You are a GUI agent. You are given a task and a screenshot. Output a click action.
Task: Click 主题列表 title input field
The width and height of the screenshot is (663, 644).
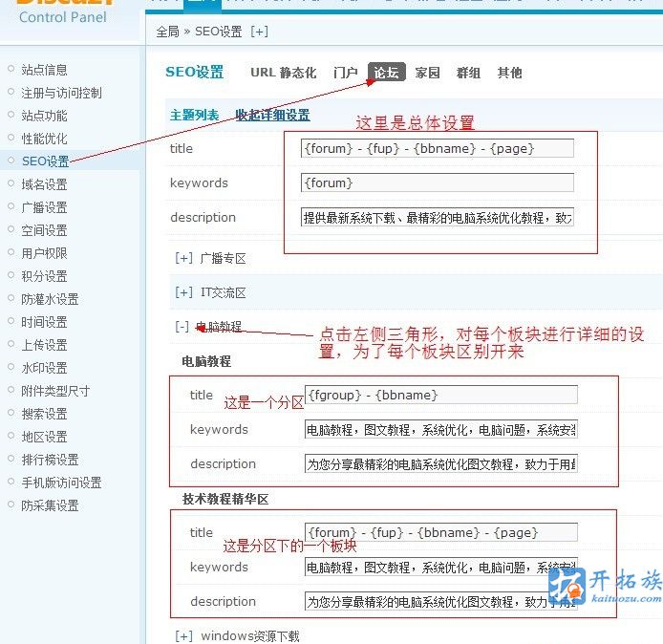pos(438,148)
